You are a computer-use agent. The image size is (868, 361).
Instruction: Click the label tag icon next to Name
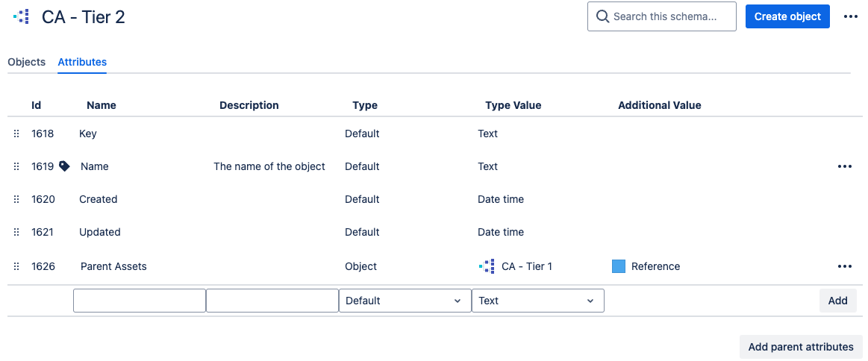pos(64,166)
